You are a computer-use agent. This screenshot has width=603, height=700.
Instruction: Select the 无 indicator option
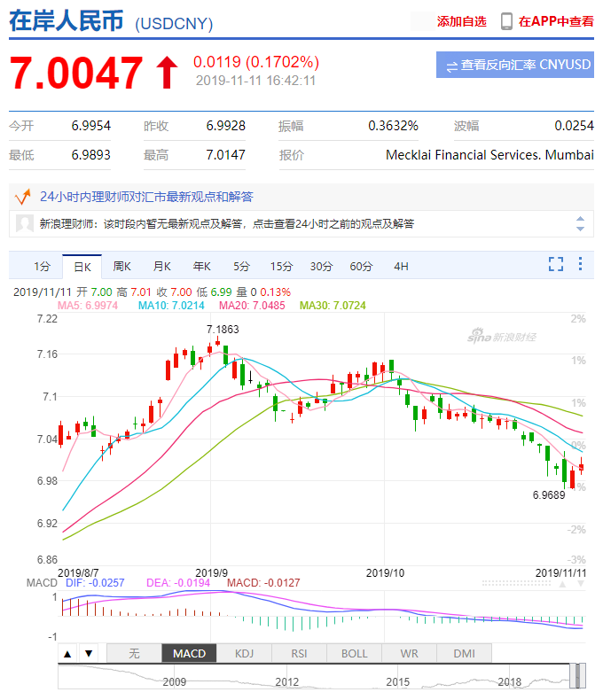click(x=134, y=654)
